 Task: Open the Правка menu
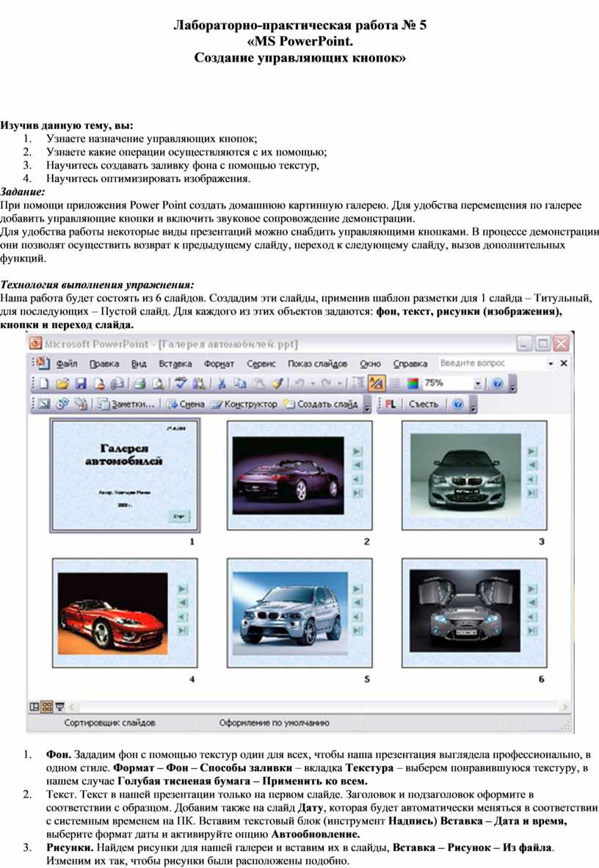point(104,363)
